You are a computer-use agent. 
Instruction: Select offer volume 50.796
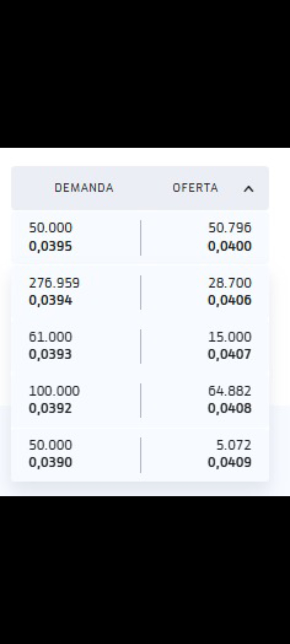coord(230,228)
